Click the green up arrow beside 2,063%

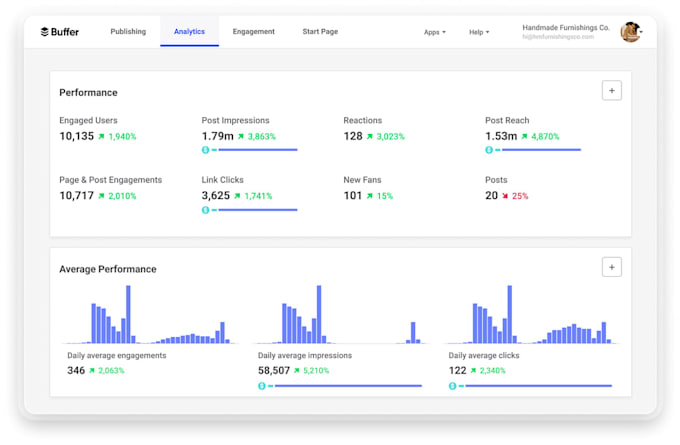click(92, 370)
